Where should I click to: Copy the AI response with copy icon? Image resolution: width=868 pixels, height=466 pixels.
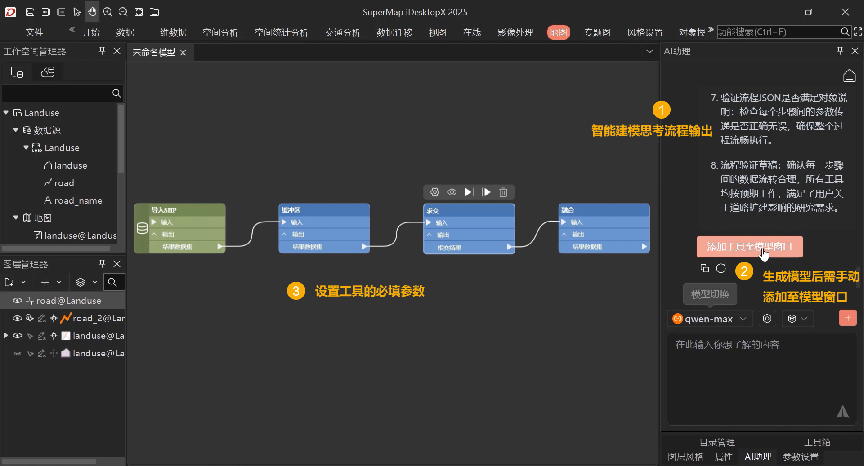705,268
